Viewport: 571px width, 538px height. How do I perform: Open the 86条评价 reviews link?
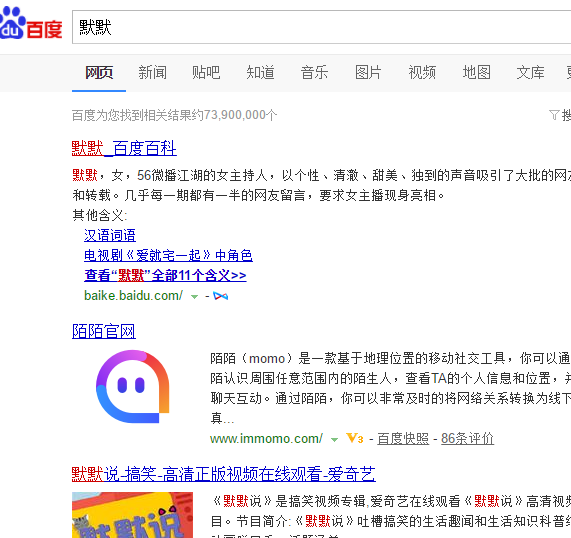[468, 439]
